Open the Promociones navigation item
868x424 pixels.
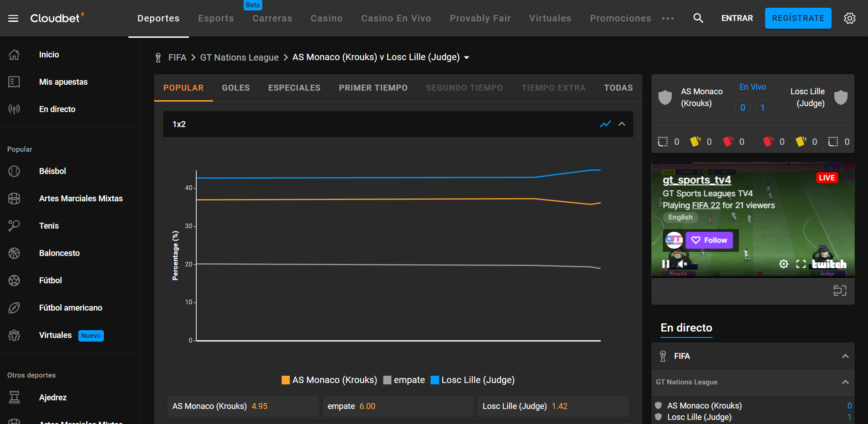tap(621, 18)
